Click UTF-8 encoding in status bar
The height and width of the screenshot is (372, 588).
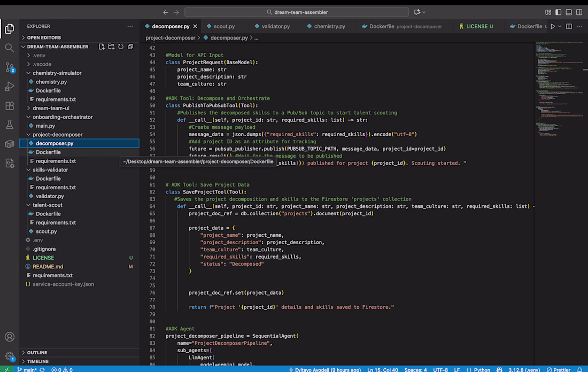click(x=440, y=369)
